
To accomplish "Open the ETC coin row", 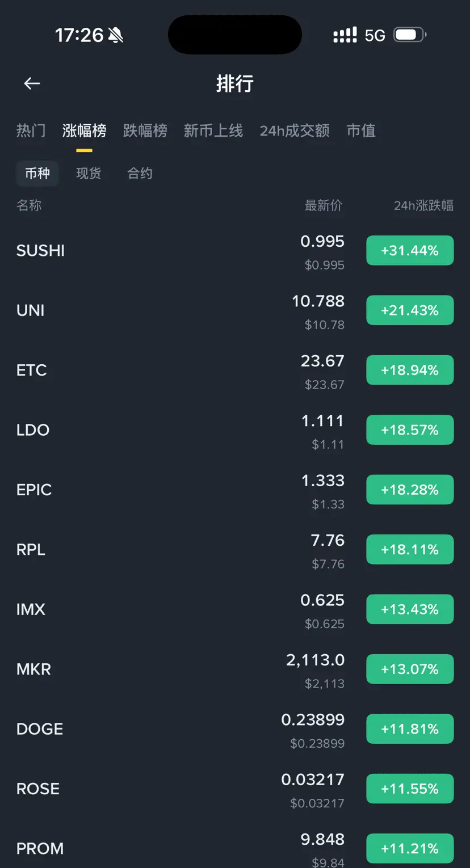I will coord(235,370).
